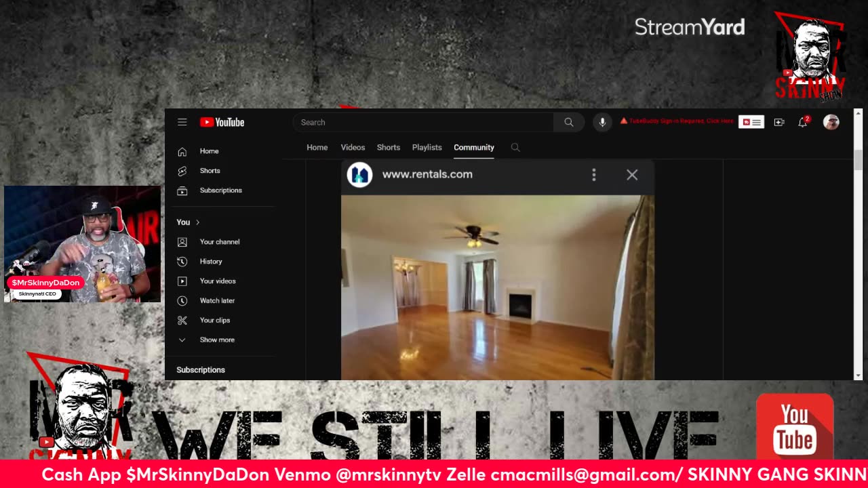868x488 pixels.
Task: Open the notifications bell
Action: [803, 122]
